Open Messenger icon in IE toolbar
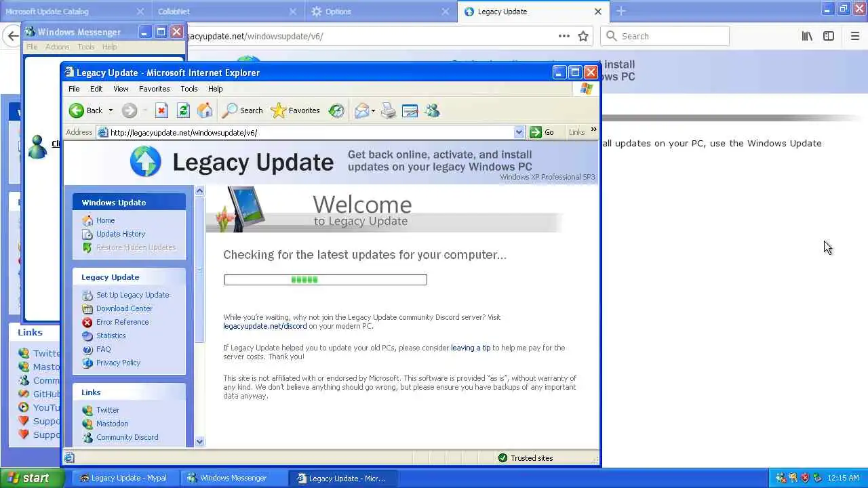This screenshot has height=488, width=868. tap(432, 110)
